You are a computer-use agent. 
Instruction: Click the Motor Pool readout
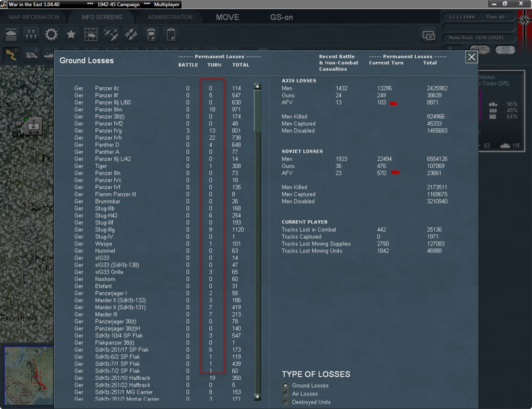click(478, 37)
